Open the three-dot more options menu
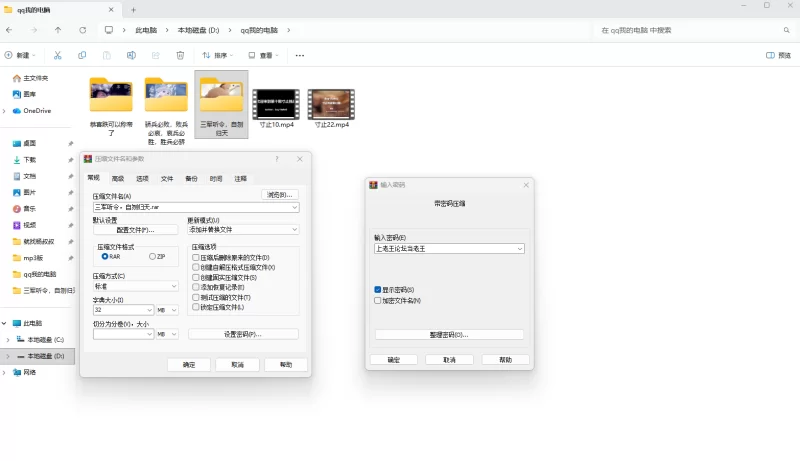The image size is (800, 461). 299,55
